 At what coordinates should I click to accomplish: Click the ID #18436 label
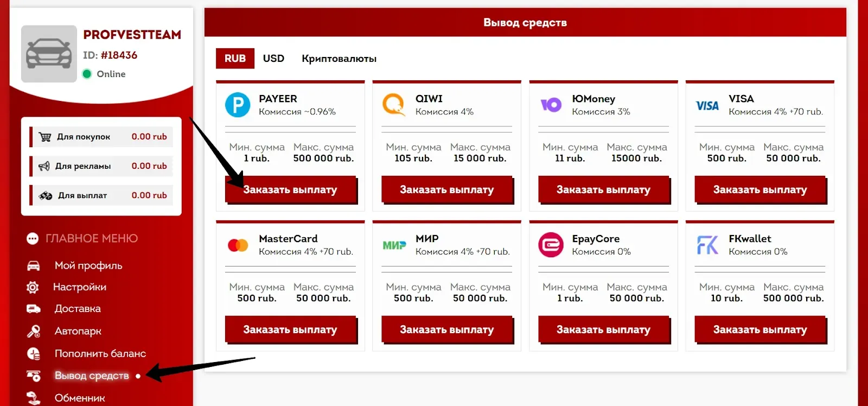click(110, 55)
